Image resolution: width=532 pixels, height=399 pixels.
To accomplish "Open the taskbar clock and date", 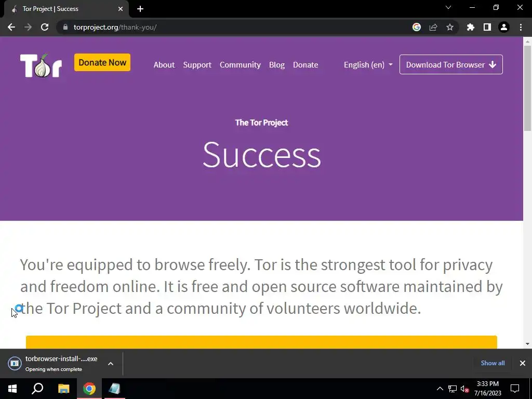I will click(487, 389).
